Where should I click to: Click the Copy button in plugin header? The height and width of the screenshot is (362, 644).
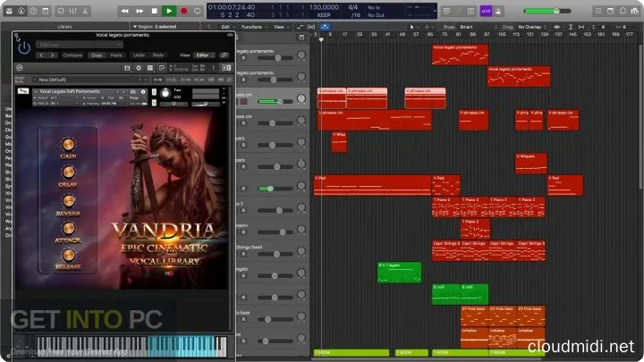[96, 55]
